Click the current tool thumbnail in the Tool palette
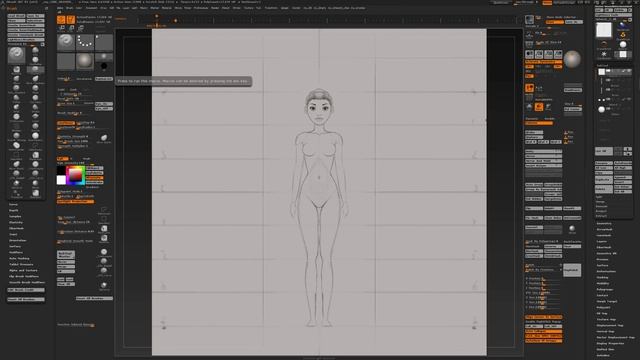The height and width of the screenshot is (360, 640). point(604,30)
